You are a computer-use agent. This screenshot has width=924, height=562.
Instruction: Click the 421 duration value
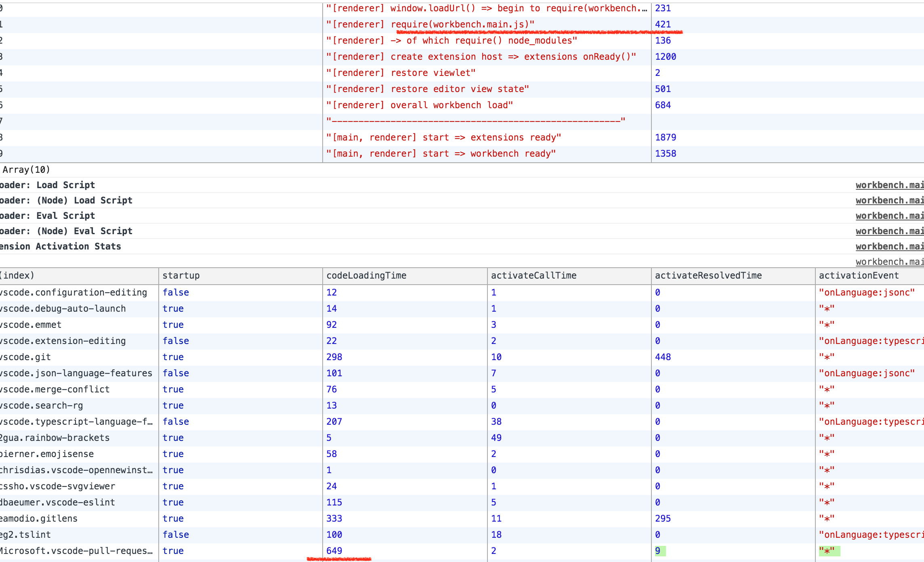[663, 25]
